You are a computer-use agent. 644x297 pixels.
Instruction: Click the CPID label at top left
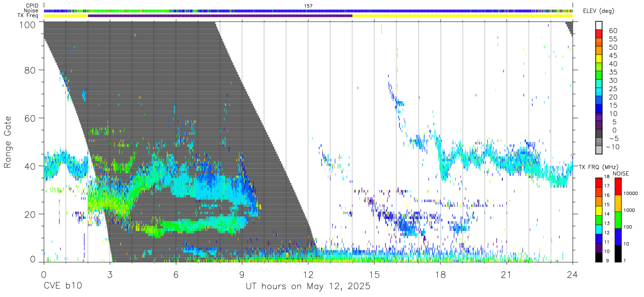point(31,6)
